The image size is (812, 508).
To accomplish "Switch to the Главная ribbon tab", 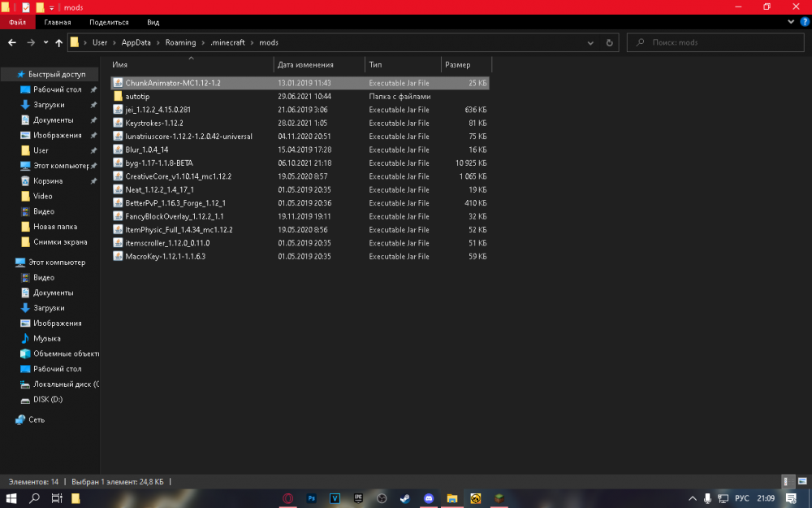I will pyautogui.click(x=58, y=22).
